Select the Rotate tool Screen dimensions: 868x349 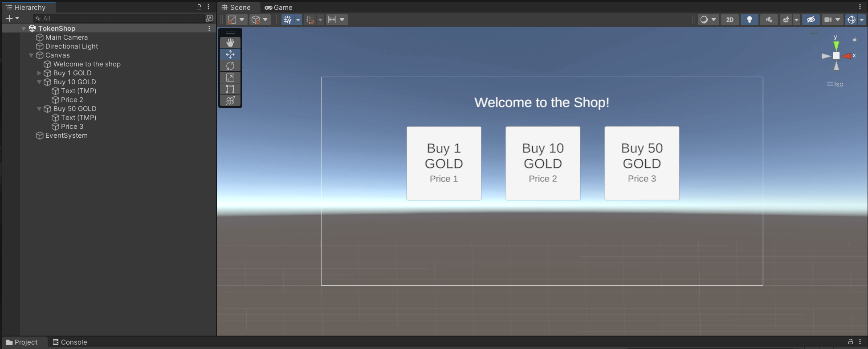coord(230,66)
